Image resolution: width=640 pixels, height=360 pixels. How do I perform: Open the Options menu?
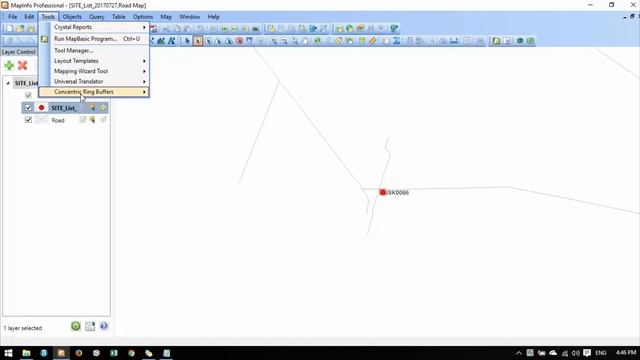[x=143, y=17]
